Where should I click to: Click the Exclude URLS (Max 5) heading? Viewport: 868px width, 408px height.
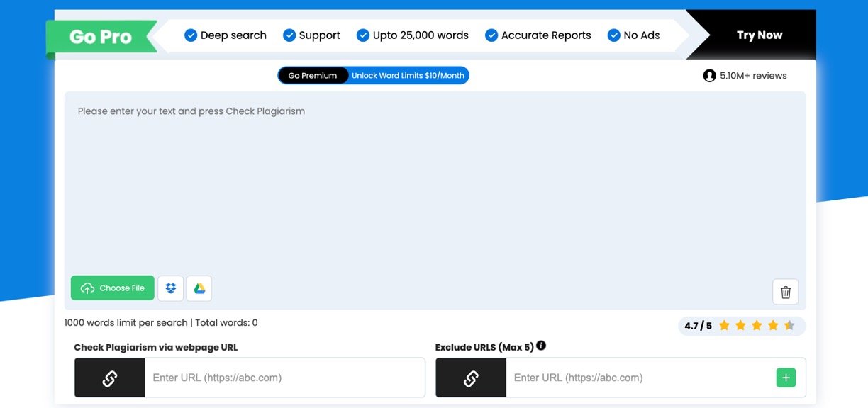pos(484,348)
